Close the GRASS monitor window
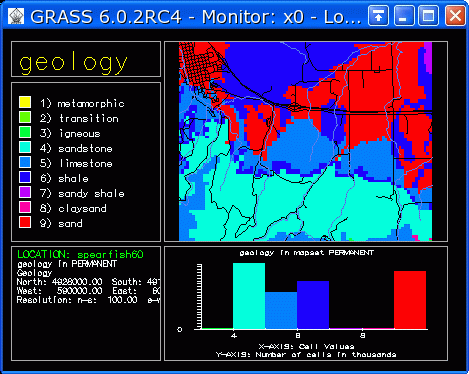469x374 pixels. (x=455, y=16)
